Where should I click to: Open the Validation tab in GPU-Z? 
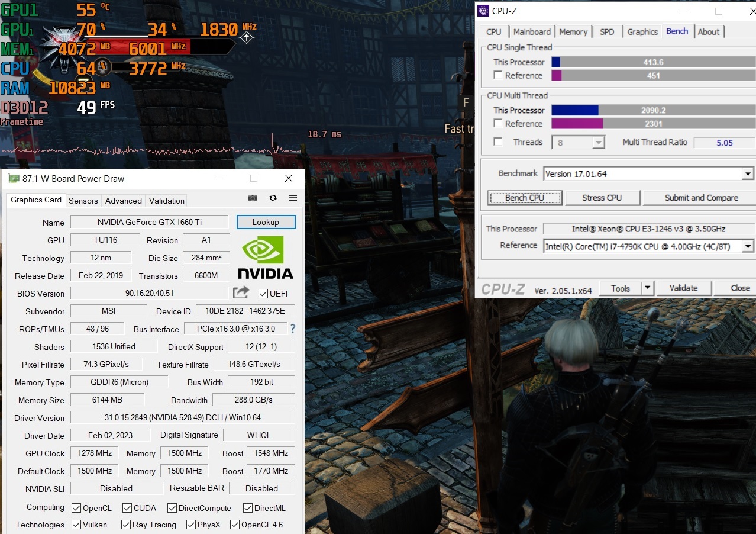[167, 201]
